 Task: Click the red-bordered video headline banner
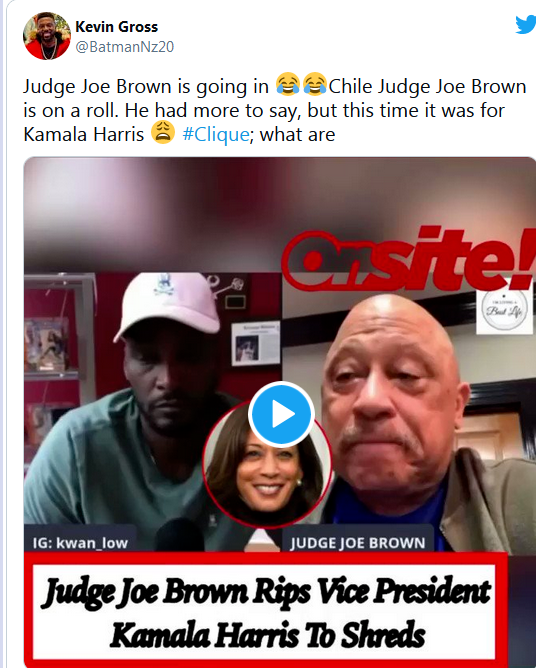coord(265,610)
